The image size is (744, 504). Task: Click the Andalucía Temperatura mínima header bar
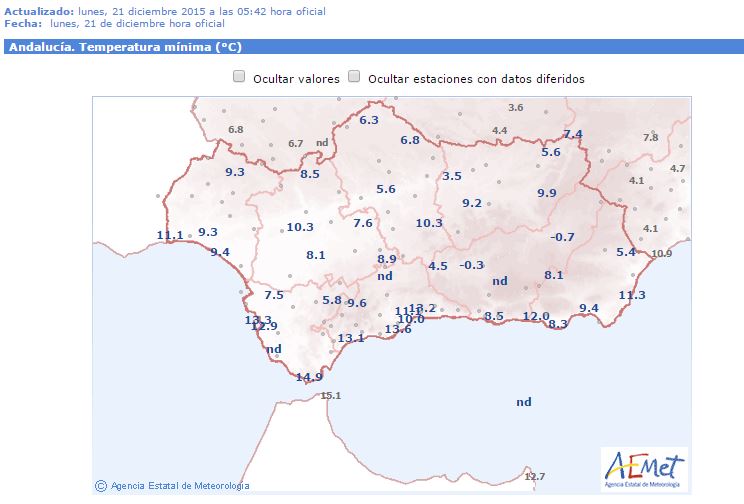(x=372, y=47)
